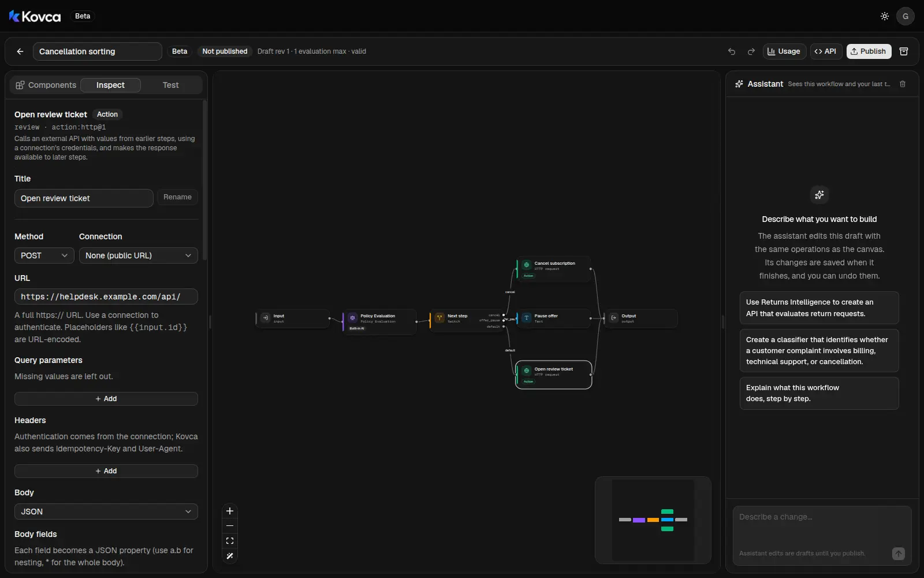The image size is (924, 578).
Task: Open the G user avatar menu
Action: 905,16
